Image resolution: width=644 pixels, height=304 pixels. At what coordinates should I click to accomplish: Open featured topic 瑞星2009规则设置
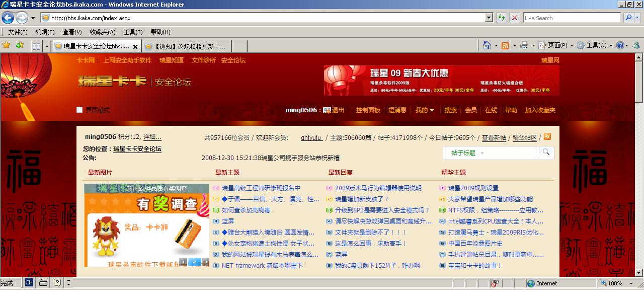pyautogui.click(x=473, y=188)
